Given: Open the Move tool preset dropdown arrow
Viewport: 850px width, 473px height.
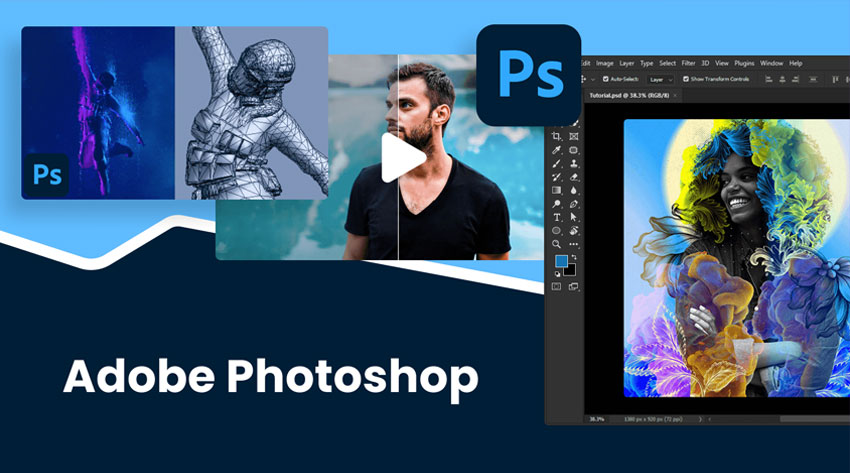Looking at the screenshot, I should (593, 80).
